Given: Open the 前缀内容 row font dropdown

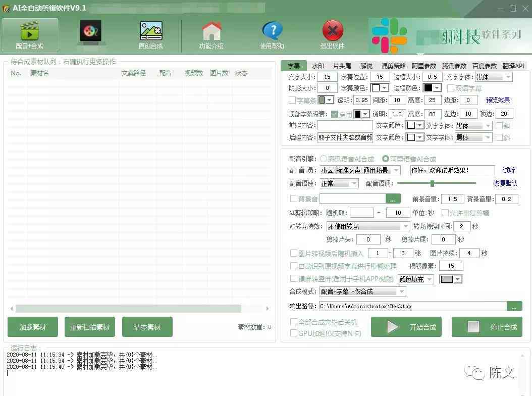Looking at the screenshot, I should [473, 126].
